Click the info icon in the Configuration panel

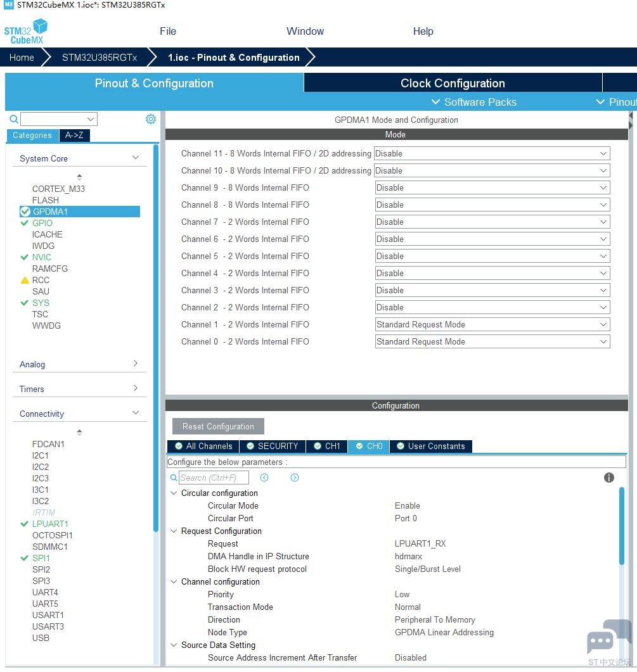[x=608, y=478]
